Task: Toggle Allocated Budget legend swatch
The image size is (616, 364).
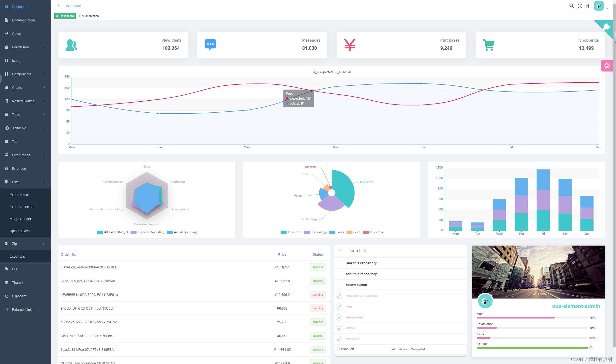Action: click(x=100, y=232)
